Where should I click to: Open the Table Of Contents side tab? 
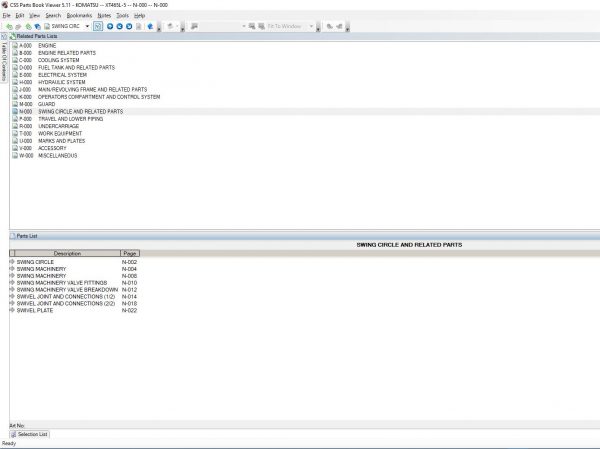click(x=4, y=61)
